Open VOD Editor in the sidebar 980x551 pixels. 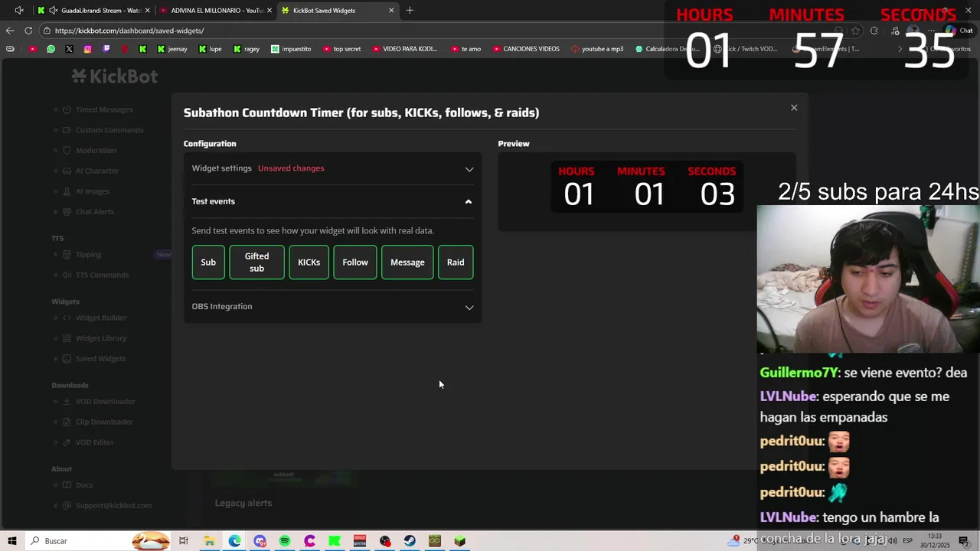tap(94, 442)
